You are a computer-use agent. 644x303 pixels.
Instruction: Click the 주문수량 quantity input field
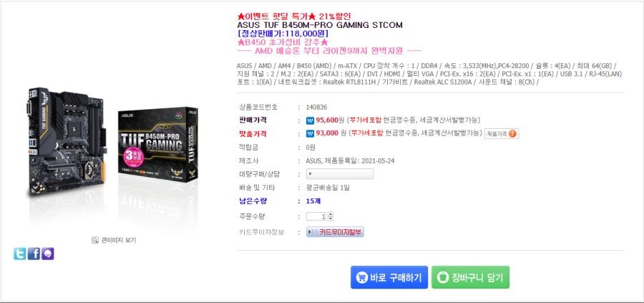[x=317, y=216]
